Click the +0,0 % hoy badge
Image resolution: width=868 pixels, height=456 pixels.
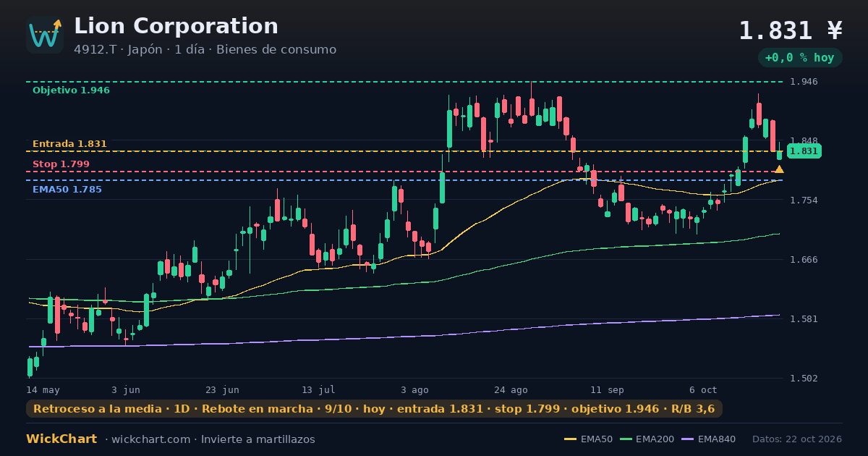799,58
